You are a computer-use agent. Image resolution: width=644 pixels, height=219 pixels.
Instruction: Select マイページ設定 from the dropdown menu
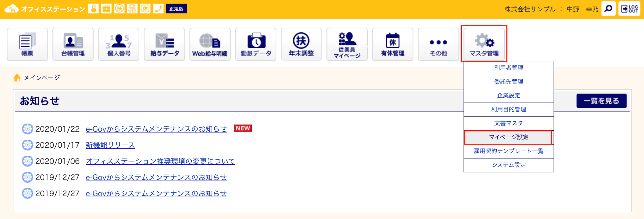point(509,137)
